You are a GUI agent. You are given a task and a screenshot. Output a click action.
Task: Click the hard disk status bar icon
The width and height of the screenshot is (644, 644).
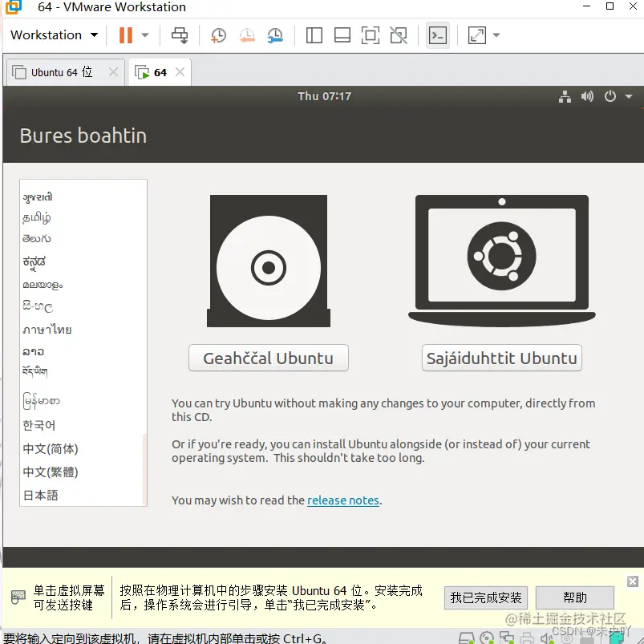(x=466, y=638)
